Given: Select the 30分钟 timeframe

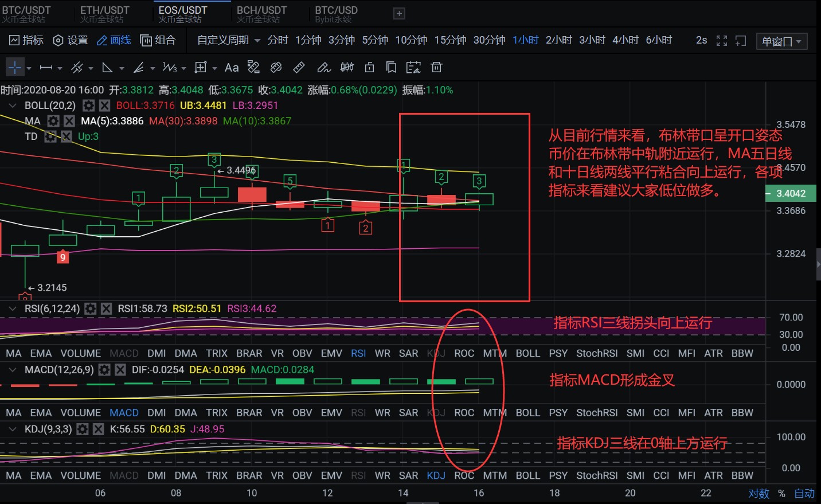Looking at the screenshot, I should coord(489,40).
